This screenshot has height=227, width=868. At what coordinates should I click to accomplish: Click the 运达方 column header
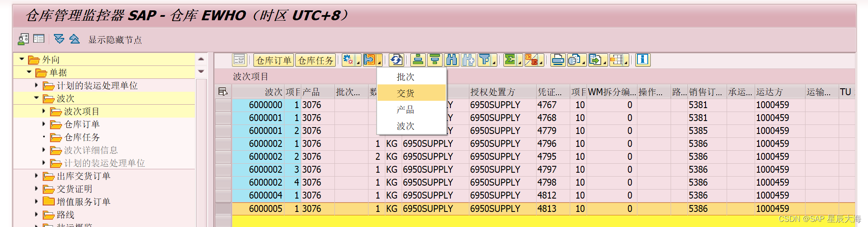780,92
